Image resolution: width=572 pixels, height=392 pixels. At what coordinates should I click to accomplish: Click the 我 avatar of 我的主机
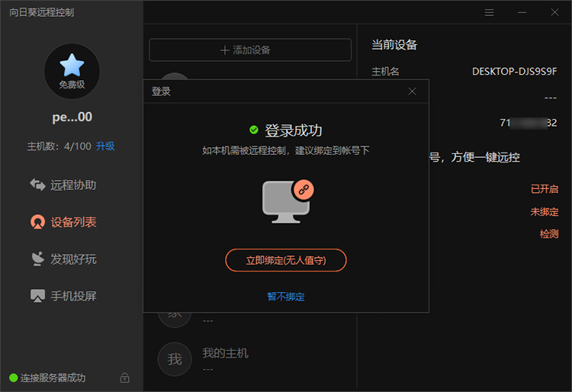175,359
